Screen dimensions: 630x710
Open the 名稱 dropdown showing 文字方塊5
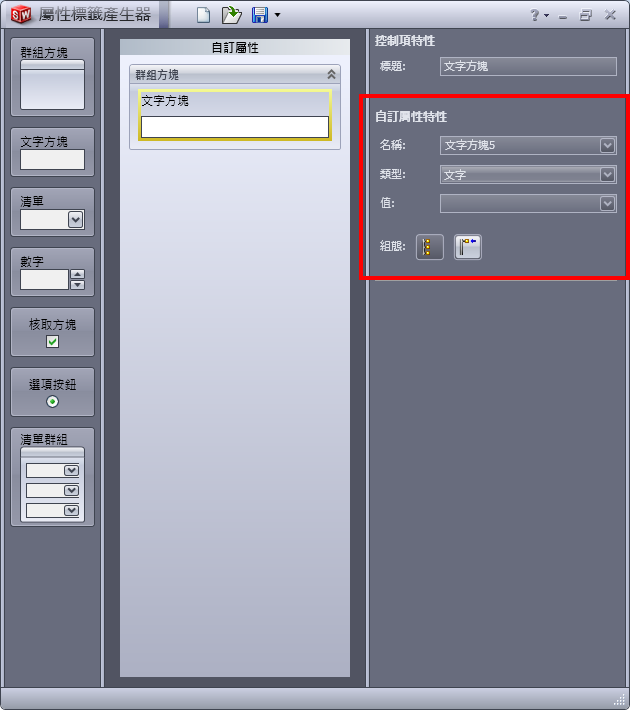pos(528,145)
